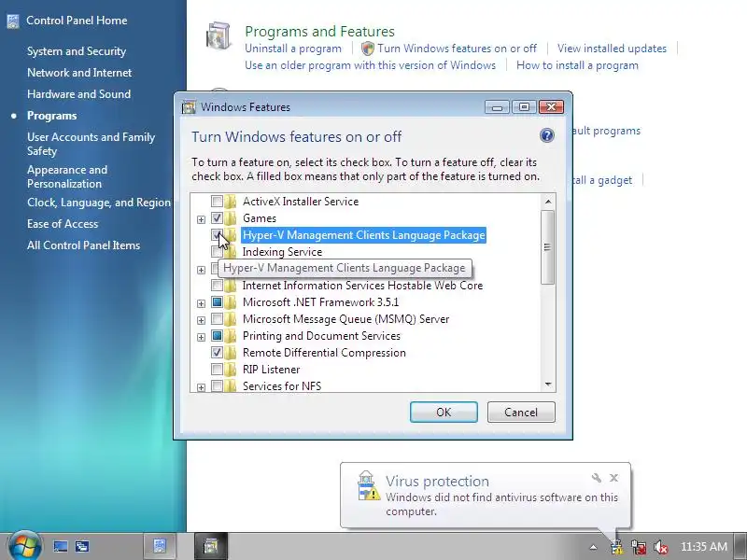Viewport: 747px width, 560px height.
Task: Click the Switch Between Windows taskbar icon
Action: point(82,546)
